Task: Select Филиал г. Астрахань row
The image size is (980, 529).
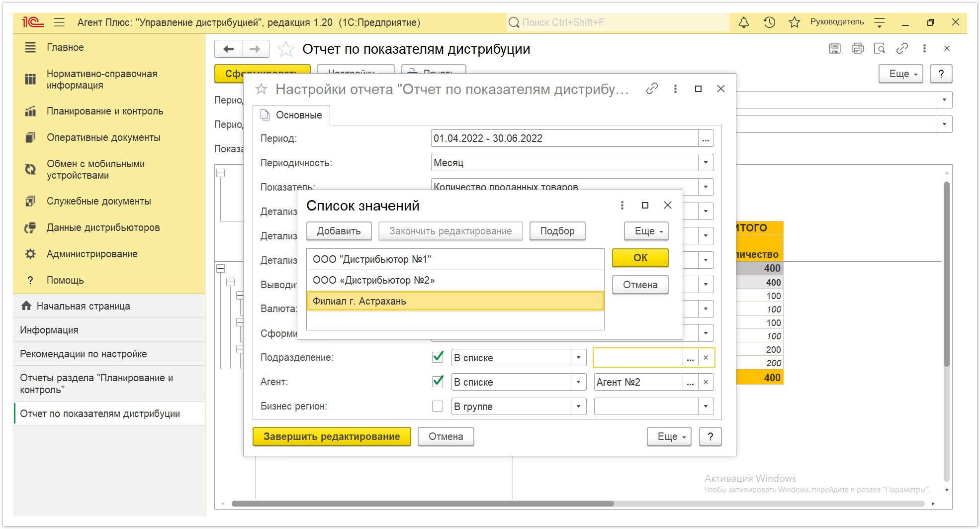Action: (x=455, y=301)
